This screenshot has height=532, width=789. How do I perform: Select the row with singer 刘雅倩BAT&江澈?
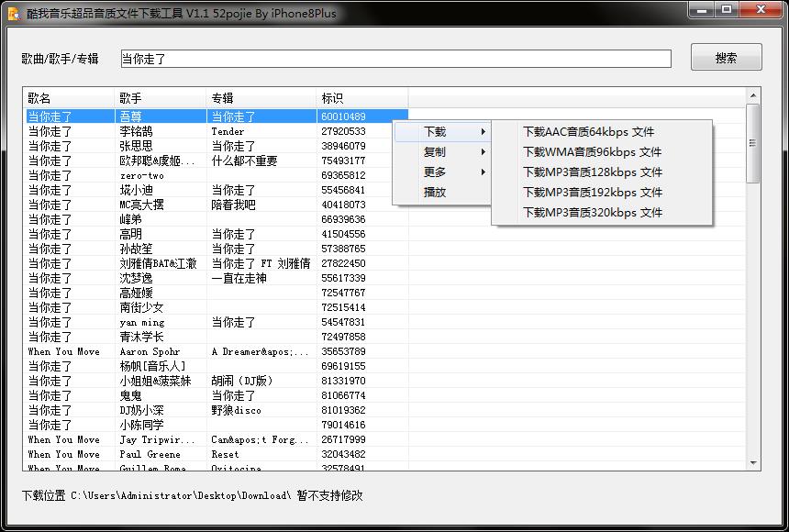tap(217, 263)
